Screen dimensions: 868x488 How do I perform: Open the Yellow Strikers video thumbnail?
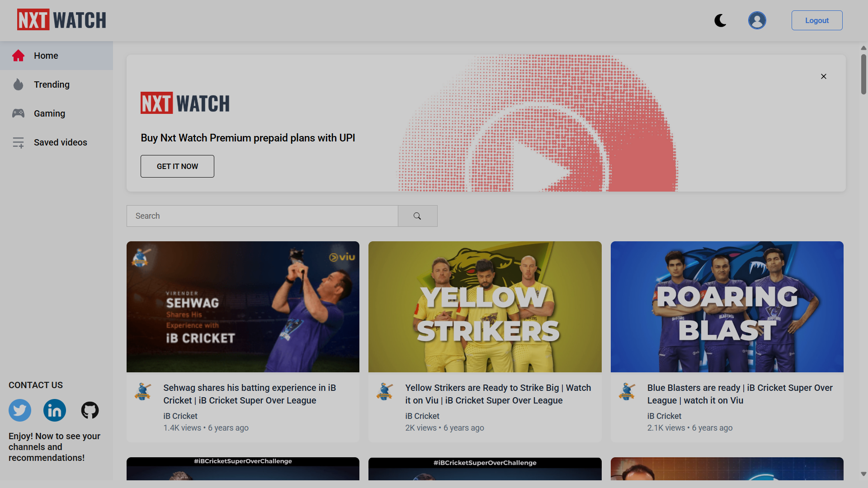(x=485, y=307)
